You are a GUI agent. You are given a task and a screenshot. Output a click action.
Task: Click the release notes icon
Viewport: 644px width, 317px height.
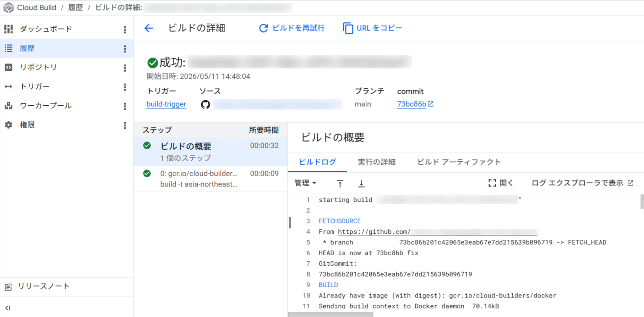8,287
